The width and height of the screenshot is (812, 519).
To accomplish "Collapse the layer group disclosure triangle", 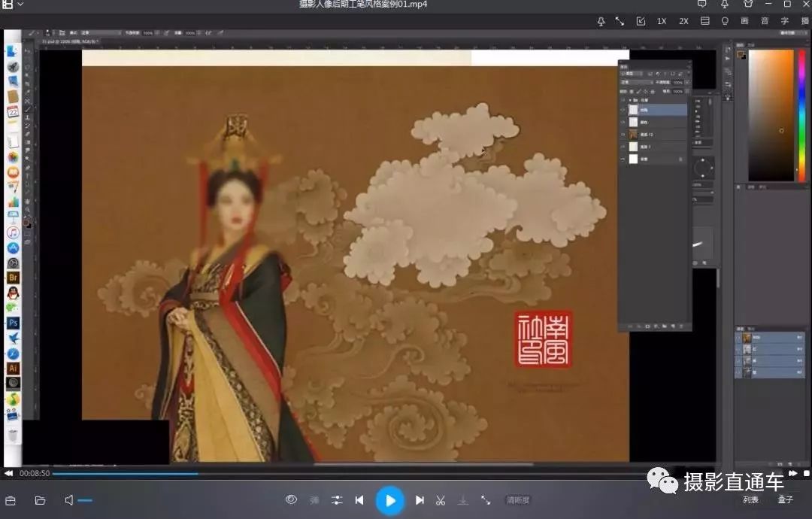I will coord(630,100).
